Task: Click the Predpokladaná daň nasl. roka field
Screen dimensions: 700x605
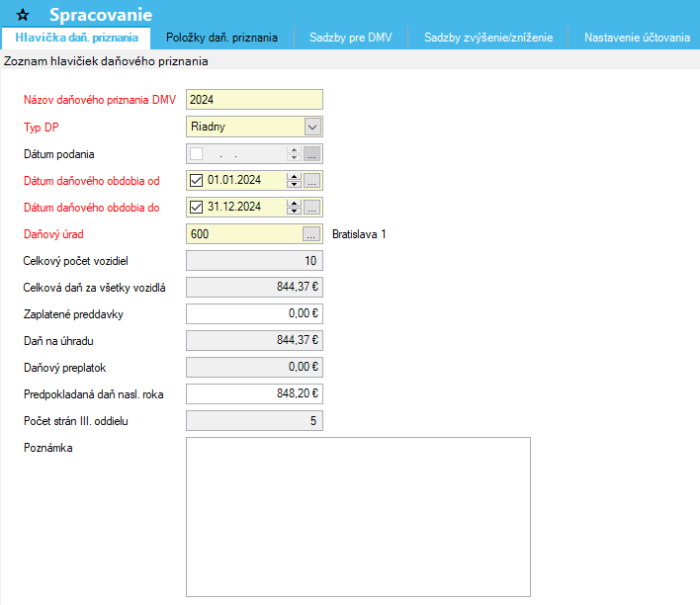Action: (254, 393)
